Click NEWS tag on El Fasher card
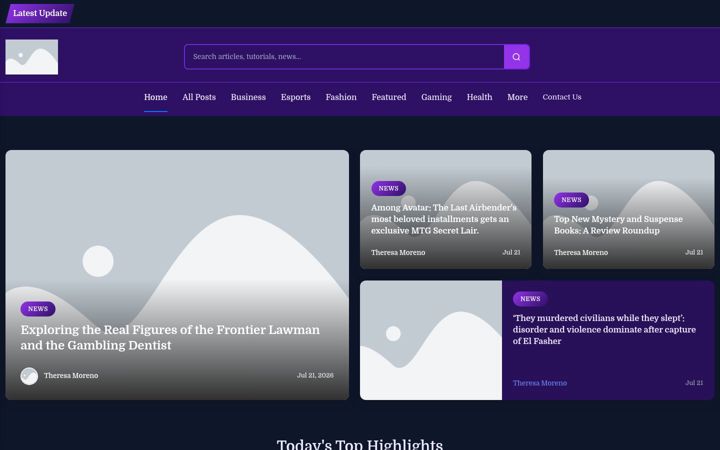Screen dimensions: 720x450 coord(530,299)
